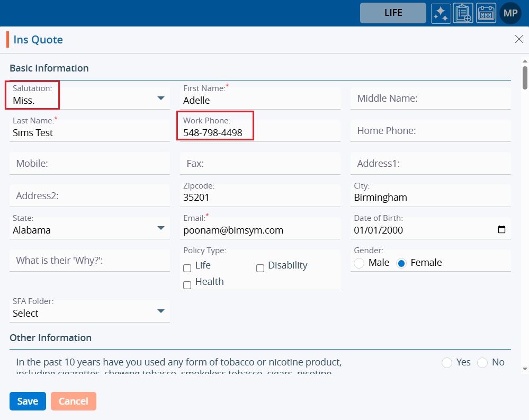Open the clipboard add-task icon
Screen dimensions: 529x420
[463, 13]
